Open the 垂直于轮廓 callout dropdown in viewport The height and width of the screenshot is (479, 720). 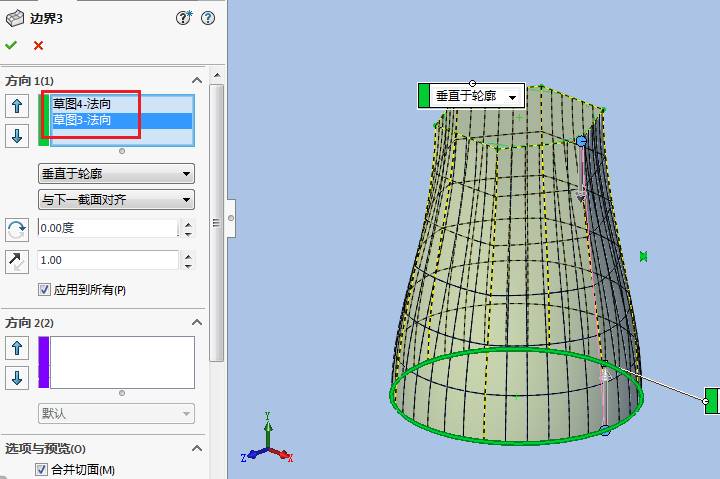tap(512, 97)
